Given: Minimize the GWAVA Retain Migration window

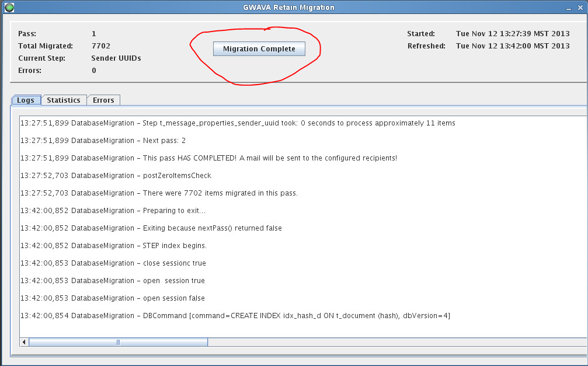Looking at the screenshot, I should click(569, 8).
